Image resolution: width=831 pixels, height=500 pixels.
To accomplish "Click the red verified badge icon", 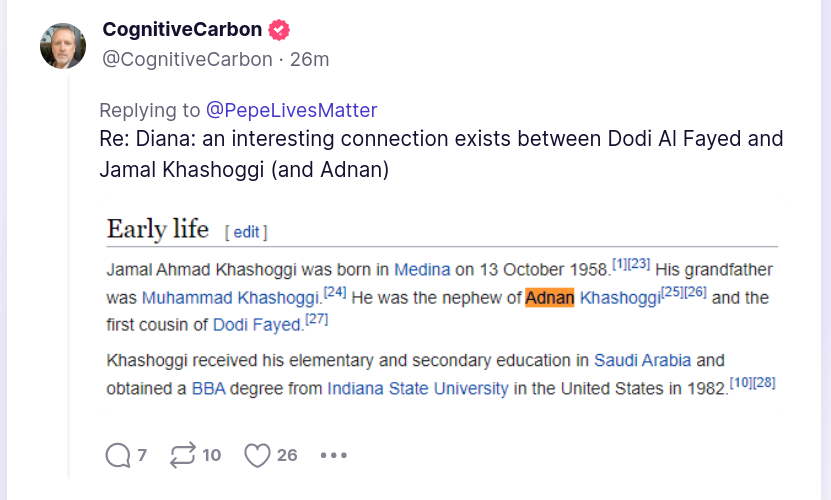I will 281,29.
